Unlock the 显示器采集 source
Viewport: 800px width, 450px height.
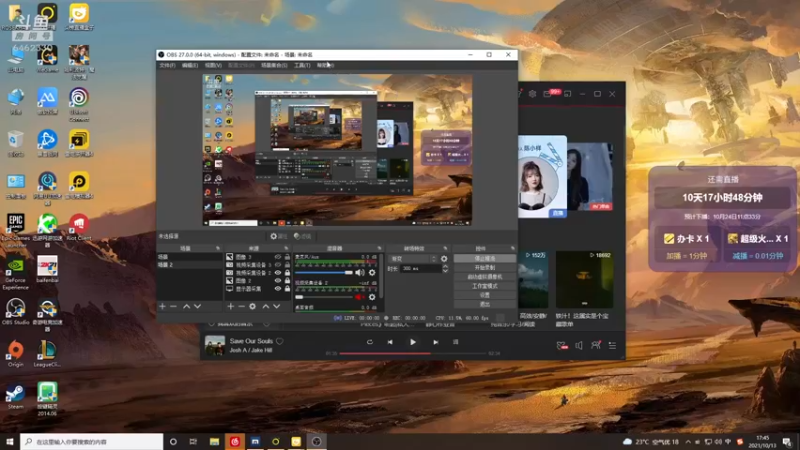tap(287, 289)
